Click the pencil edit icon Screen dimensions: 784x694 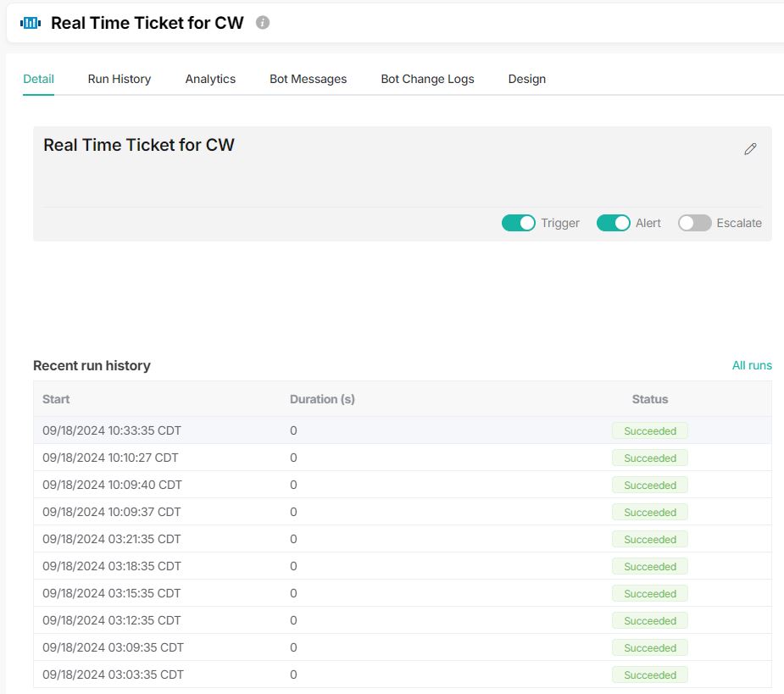[x=750, y=149]
